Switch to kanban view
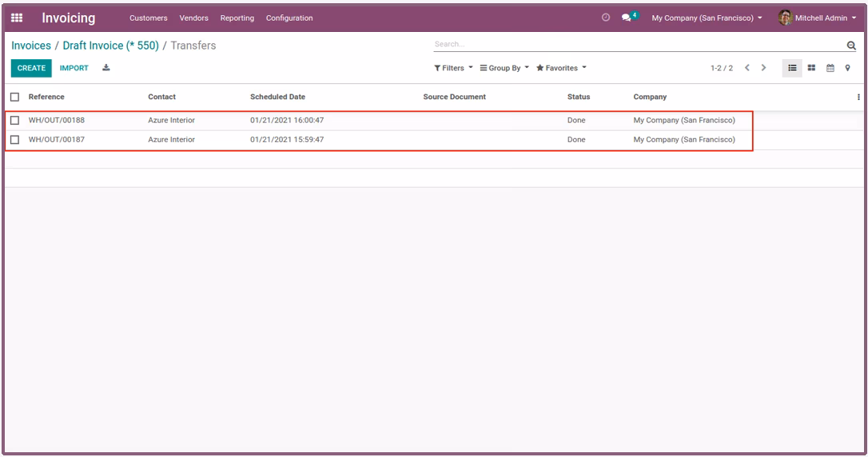The height and width of the screenshot is (457, 868). coord(811,68)
